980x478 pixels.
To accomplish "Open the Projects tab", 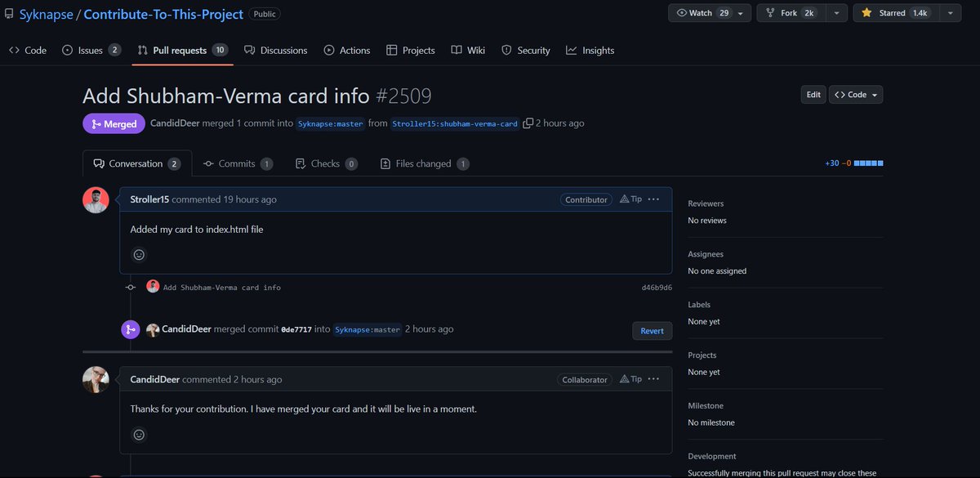I will click(410, 50).
